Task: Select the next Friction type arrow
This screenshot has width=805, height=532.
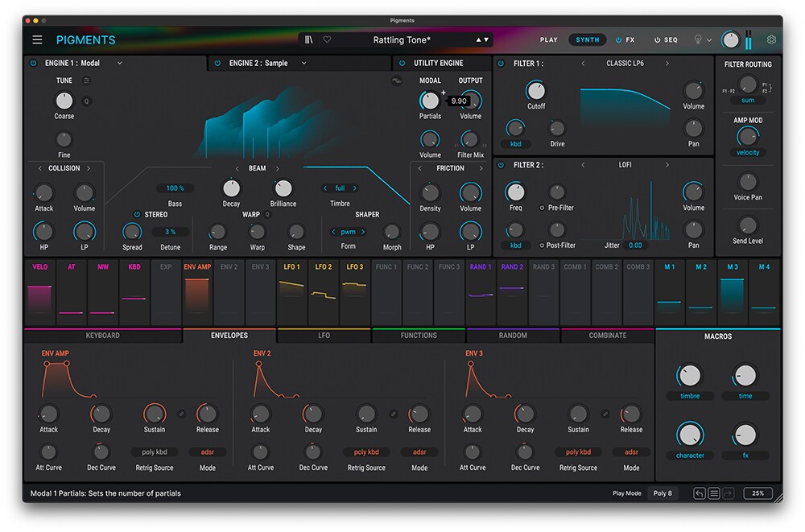Action: [x=481, y=168]
